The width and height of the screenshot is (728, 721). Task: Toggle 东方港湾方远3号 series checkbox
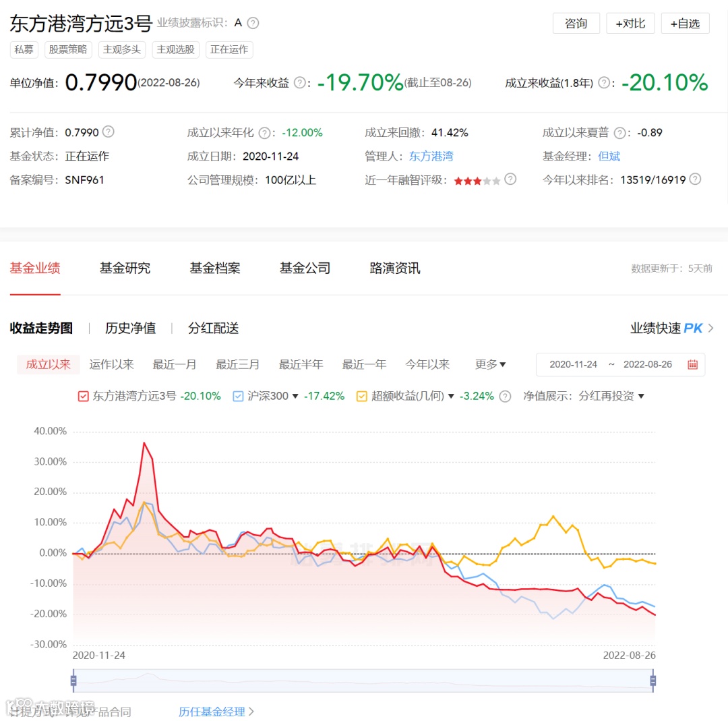tap(83, 397)
